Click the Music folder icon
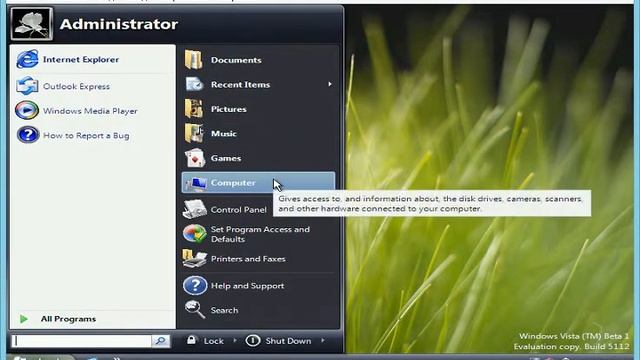Viewport: 640px width, 360px height. coord(194,133)
